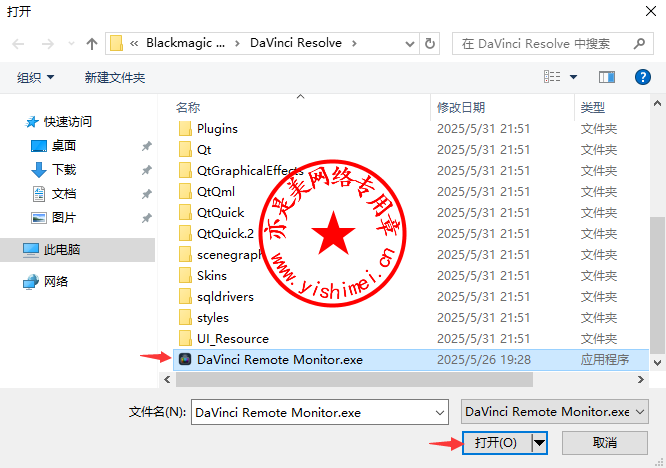Viewport: 666px width, 468px height.
Task: Click horizontal scrollbar left arrow
Action: coord(167,379)
